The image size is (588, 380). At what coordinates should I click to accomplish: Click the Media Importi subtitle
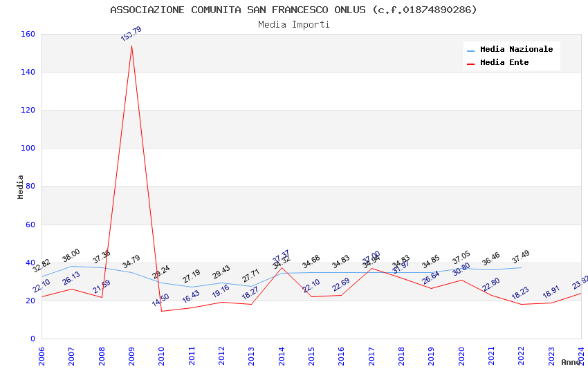point(293,25)
